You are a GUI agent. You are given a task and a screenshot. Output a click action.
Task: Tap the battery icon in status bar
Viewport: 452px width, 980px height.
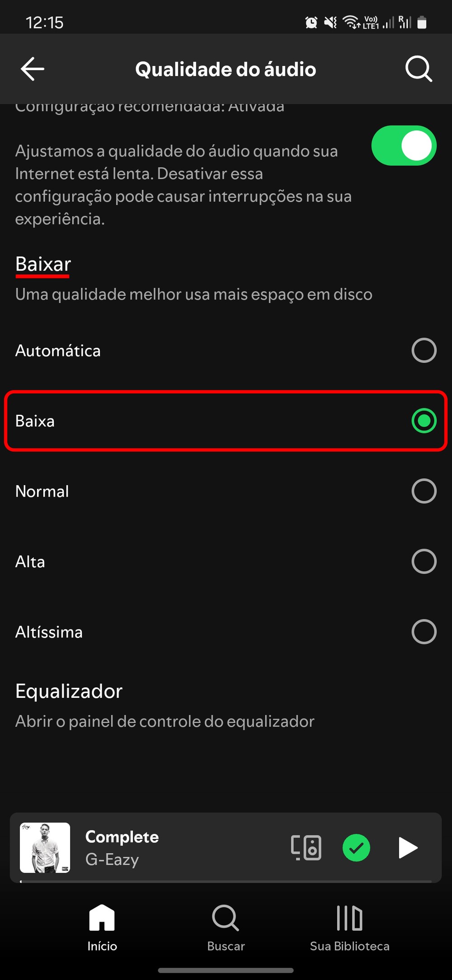[x=422, y=22]
